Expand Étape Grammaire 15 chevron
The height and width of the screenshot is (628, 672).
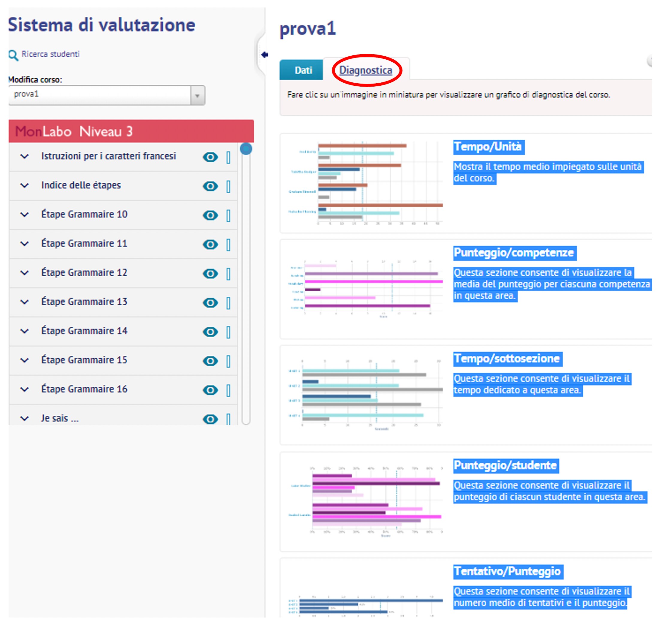point(24,360)
